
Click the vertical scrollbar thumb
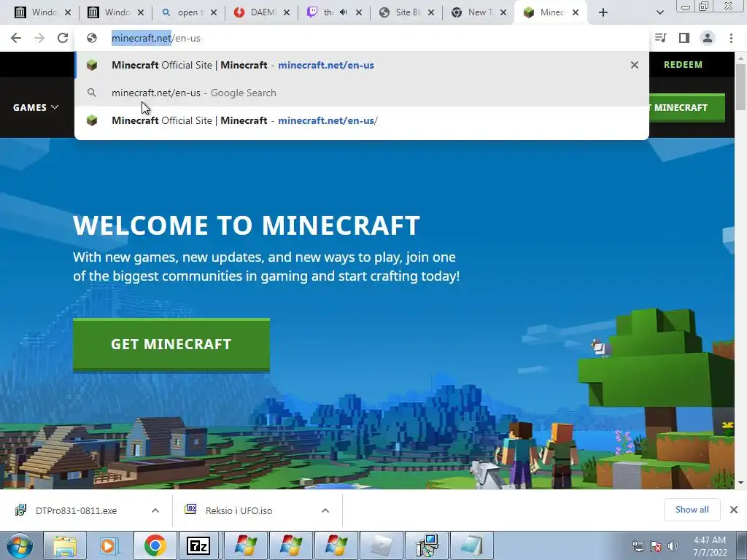(740, 86)
